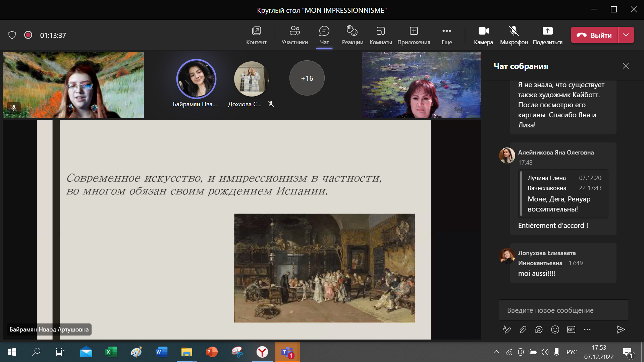The image size is (644, 362).
Task: Open the Apps (Приложения) panel
Action: tap(414, 35)
